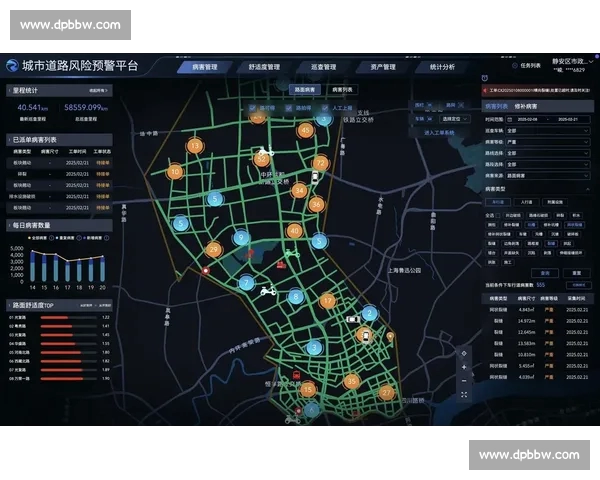Click the 时间范围 start date field
This screenshot has width=600, height=480.
pyautogui.click(x=527, y=117)
